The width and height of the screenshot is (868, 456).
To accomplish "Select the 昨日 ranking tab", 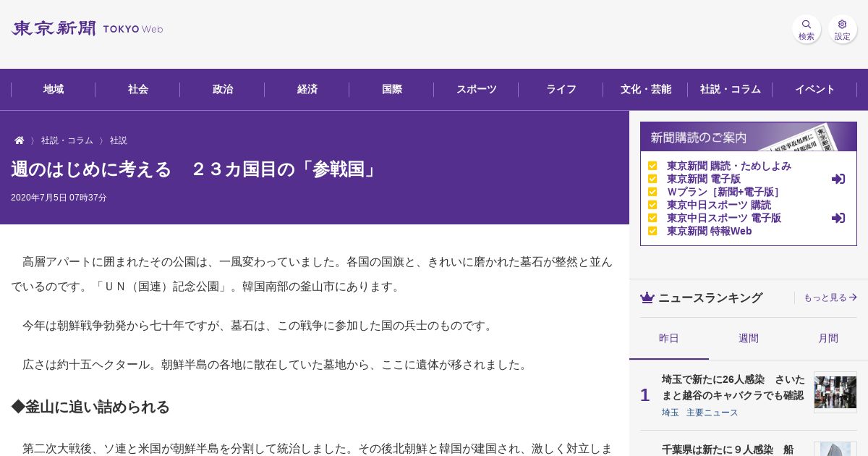I will pyautogui.click(x=669, y=338).
